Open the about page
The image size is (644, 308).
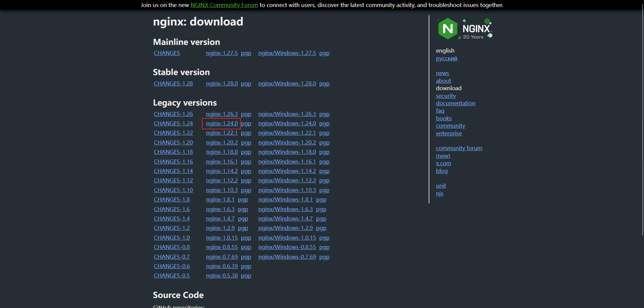pyautogui.click(x=443, y=81)
